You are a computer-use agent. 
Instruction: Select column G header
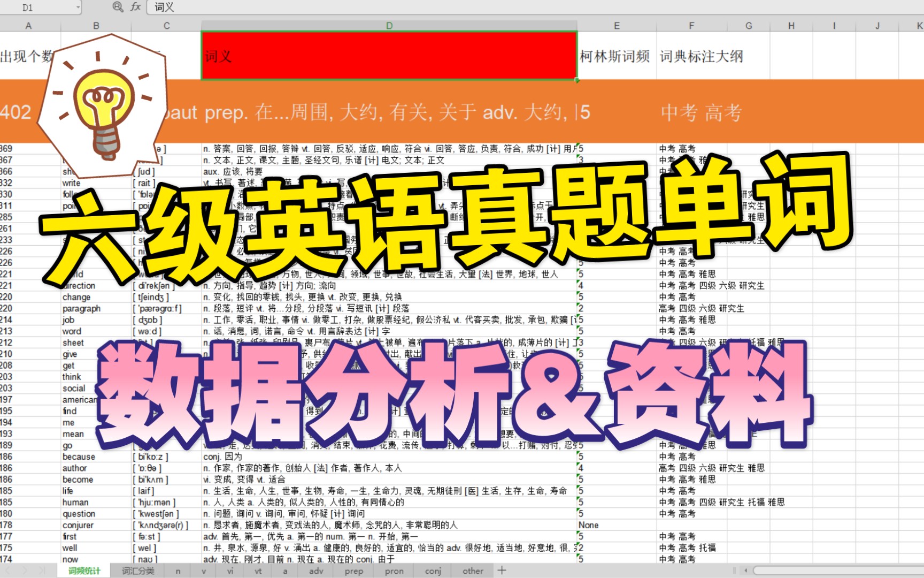point(749,26)
